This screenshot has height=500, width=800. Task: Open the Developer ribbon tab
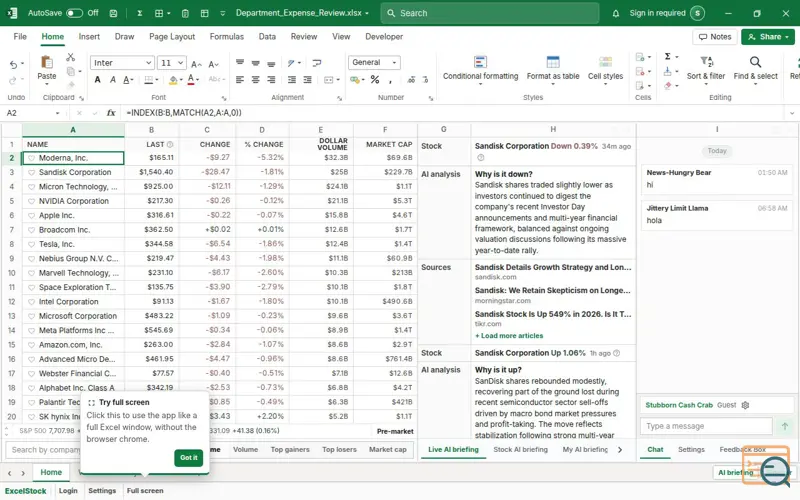384,37
